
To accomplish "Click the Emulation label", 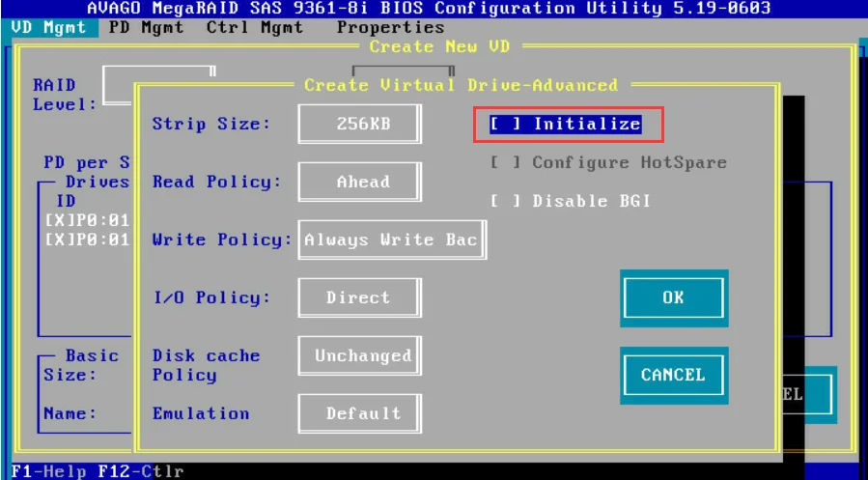I will pos(201,413).
